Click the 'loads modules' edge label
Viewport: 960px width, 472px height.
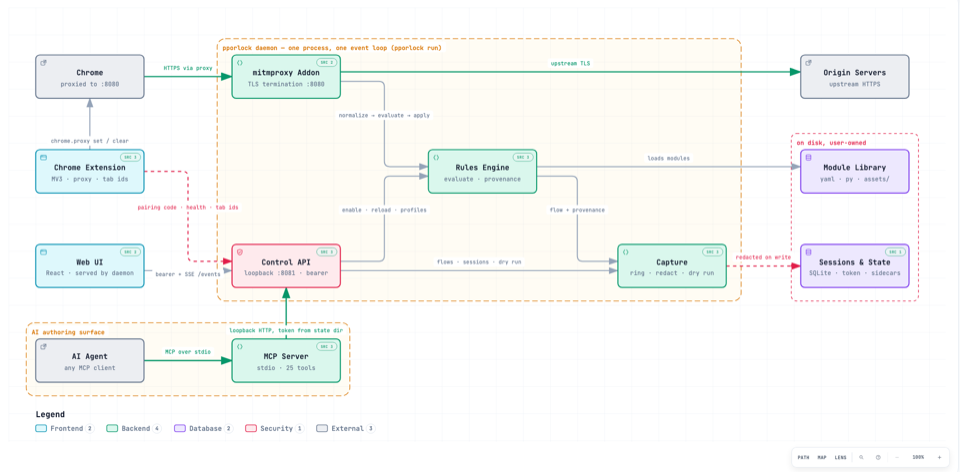669,158
